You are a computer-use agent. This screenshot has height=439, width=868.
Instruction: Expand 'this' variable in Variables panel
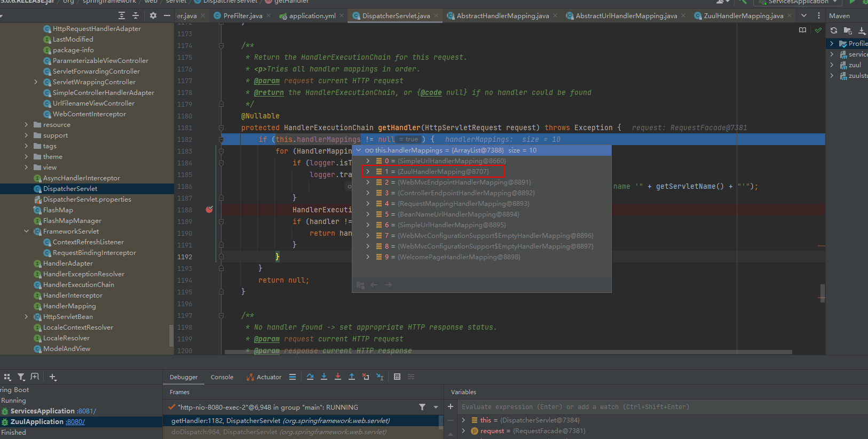pyautogui.click(x=463, y=420)
